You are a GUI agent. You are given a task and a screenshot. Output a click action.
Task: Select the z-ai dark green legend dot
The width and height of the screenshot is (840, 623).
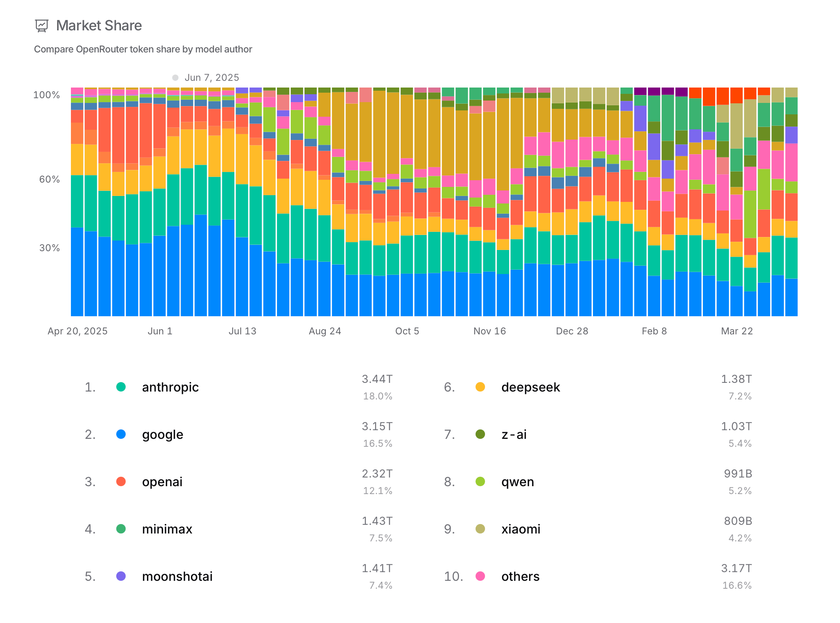click(481, 434)
